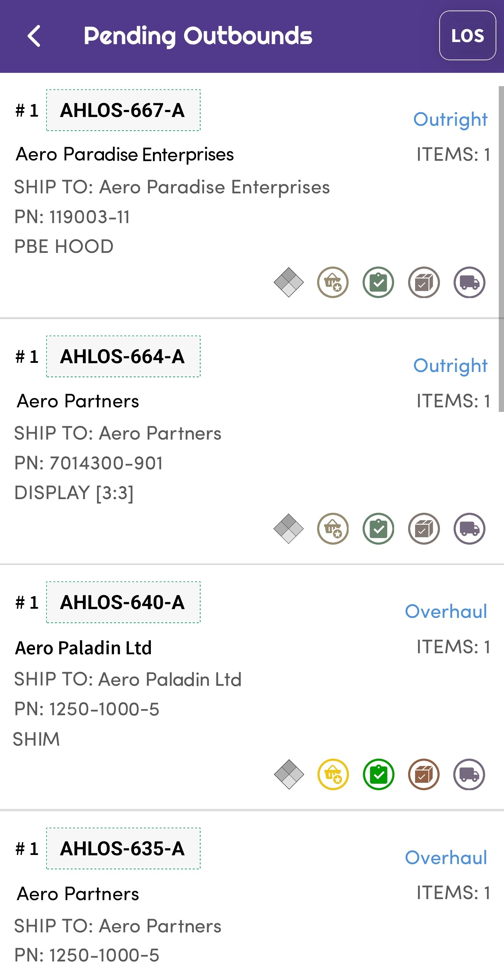The height and width of the screenshot is (980, 504).
Task: Tap the basket pick icon for AHLOS-664-A
Action: click(x=332, y=529)
